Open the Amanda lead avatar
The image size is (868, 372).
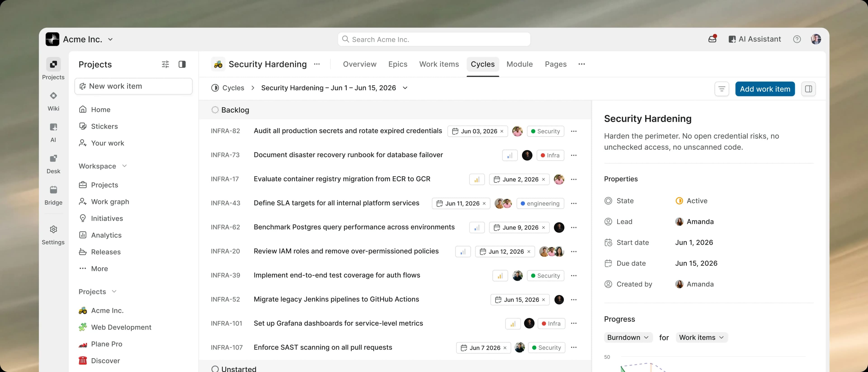[679, 222]
